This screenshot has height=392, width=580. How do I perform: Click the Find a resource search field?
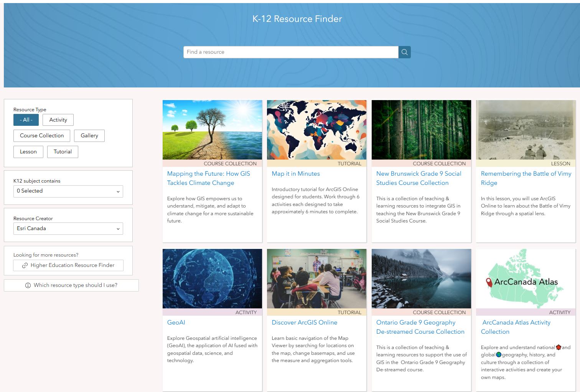point(291,52)
